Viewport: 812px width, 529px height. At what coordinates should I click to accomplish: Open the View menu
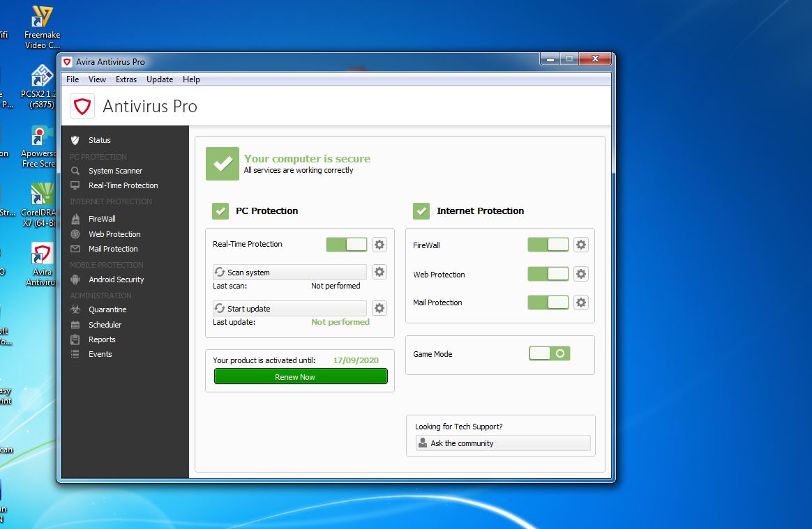[x=97, y=79]
